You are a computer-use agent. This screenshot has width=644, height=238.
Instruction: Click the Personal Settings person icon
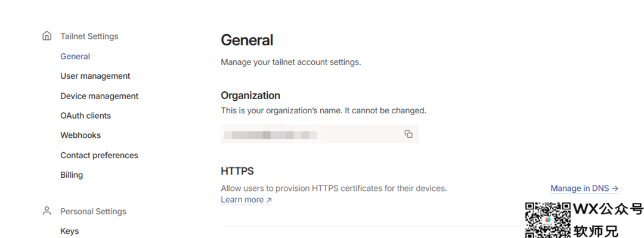point(47,211)
